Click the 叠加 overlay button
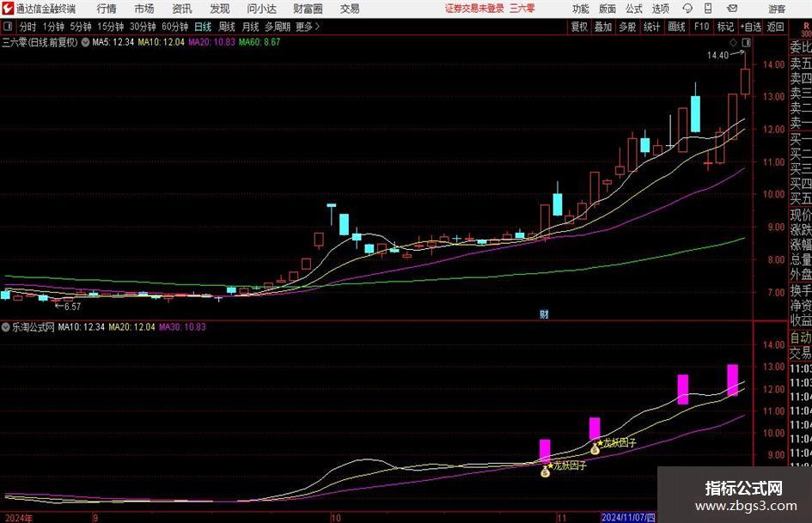 click(603, 27)
